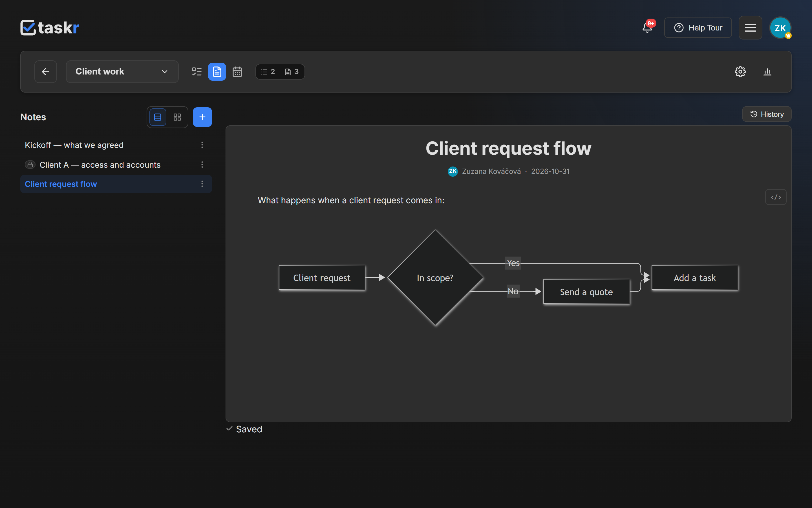Image resolution: width=812 pixels, height=508 pixels.
Task: Open options for the Client A note
Action: pos(202,164)
